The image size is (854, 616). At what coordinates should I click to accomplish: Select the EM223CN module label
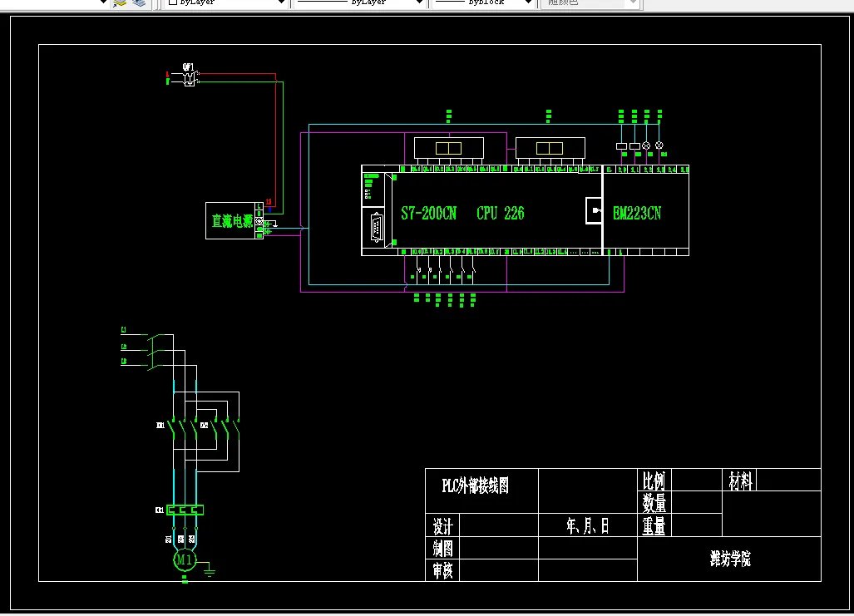(x=637, y=213)
